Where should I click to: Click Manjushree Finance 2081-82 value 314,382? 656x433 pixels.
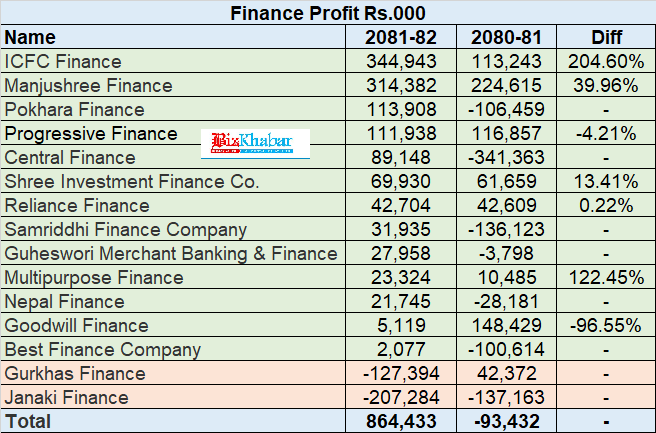point(401,85)
